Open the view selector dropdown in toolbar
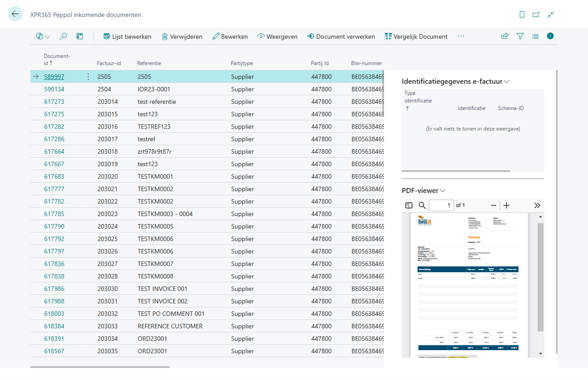This screenshot has height=380, width=588. tap(43, 37)
